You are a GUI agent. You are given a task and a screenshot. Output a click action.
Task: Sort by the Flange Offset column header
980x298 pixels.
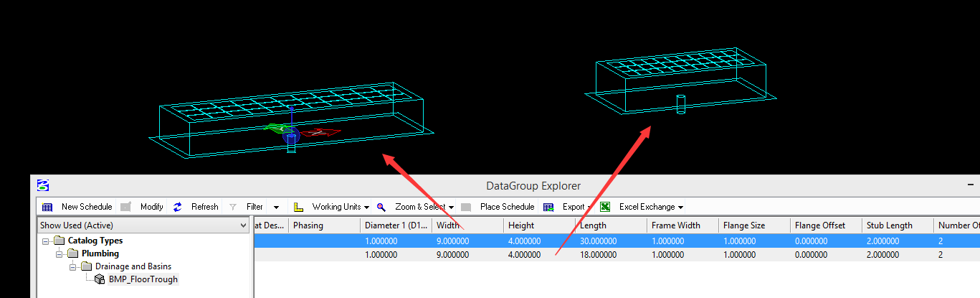pyautogui.click(x=826, y=225)
